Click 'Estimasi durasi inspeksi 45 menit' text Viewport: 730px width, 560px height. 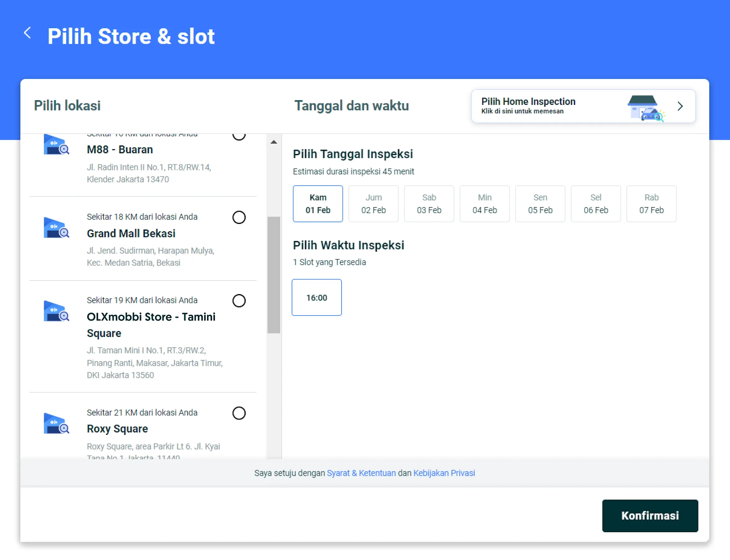click(x=354, y=171)
